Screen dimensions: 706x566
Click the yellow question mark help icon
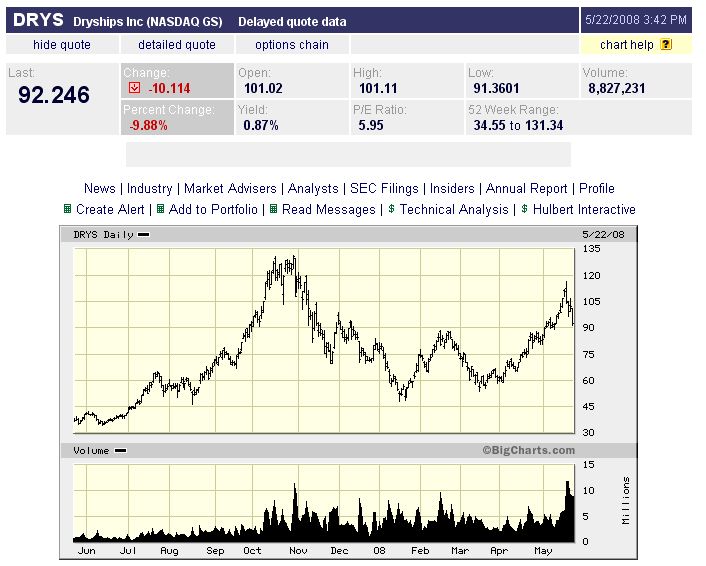coord(666,45)
